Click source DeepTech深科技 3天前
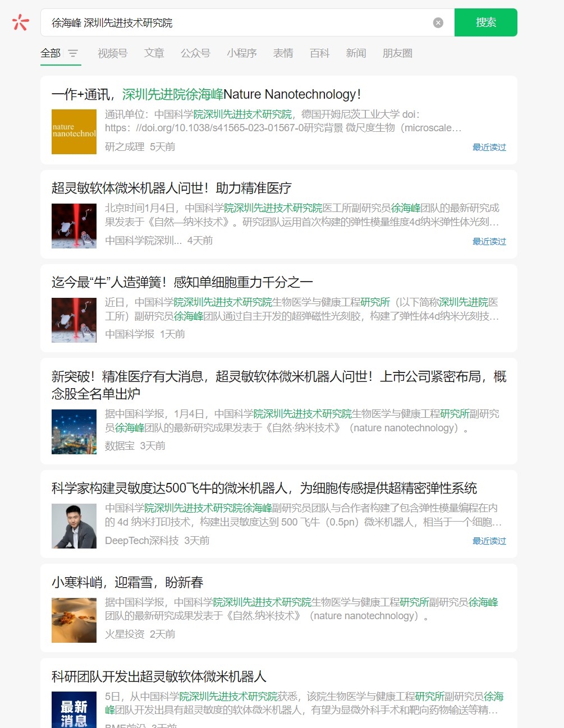The image size is (564, 728). (157, 541)
